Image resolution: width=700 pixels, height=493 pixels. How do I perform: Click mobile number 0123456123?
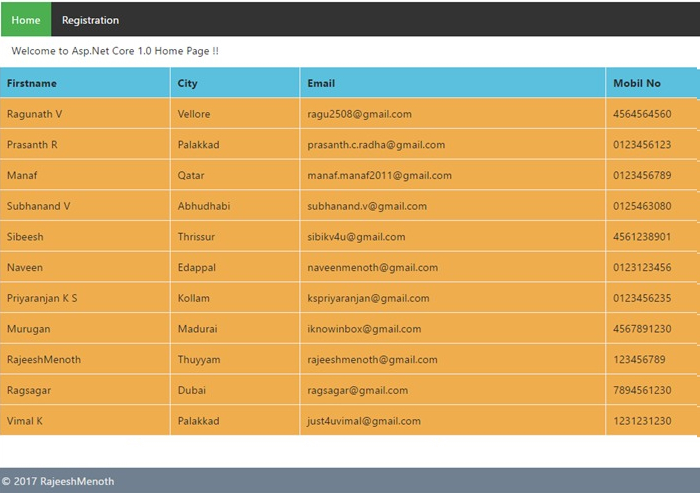click(x=642, y=145)
